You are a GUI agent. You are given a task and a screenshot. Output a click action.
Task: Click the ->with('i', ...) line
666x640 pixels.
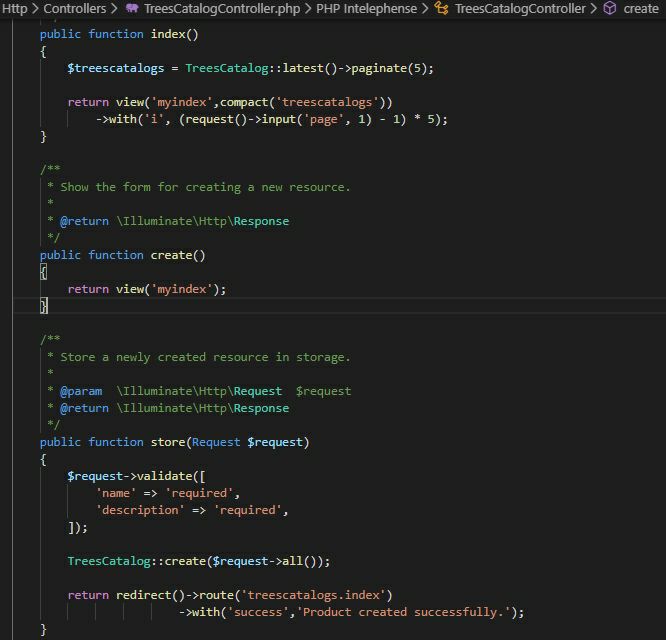click(x=271, y=119)
